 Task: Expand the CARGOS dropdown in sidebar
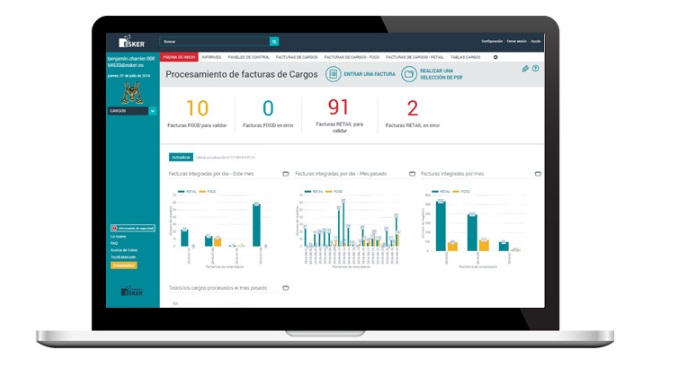(152, 111)
